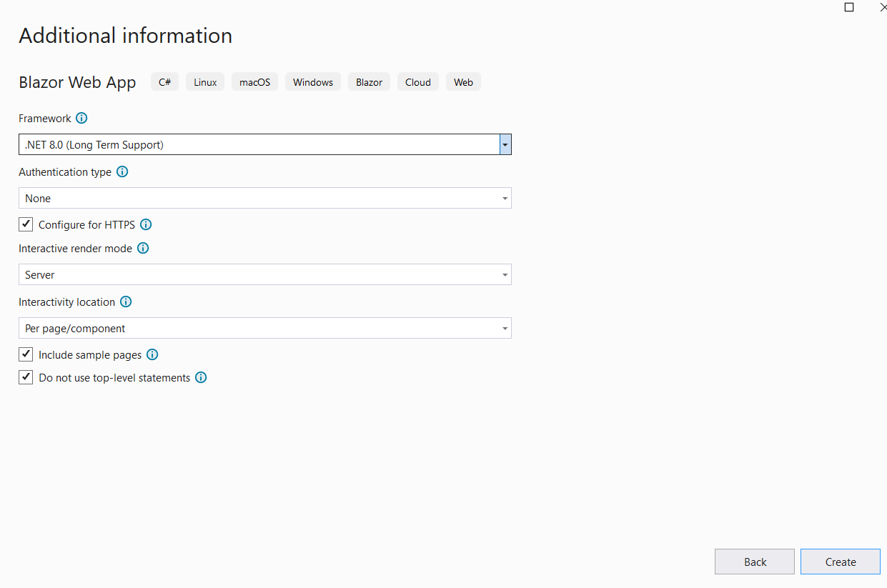Open the Interactive render mode dropdown
887x588 pixels.
pyautogui.click(x=265, y=274)
